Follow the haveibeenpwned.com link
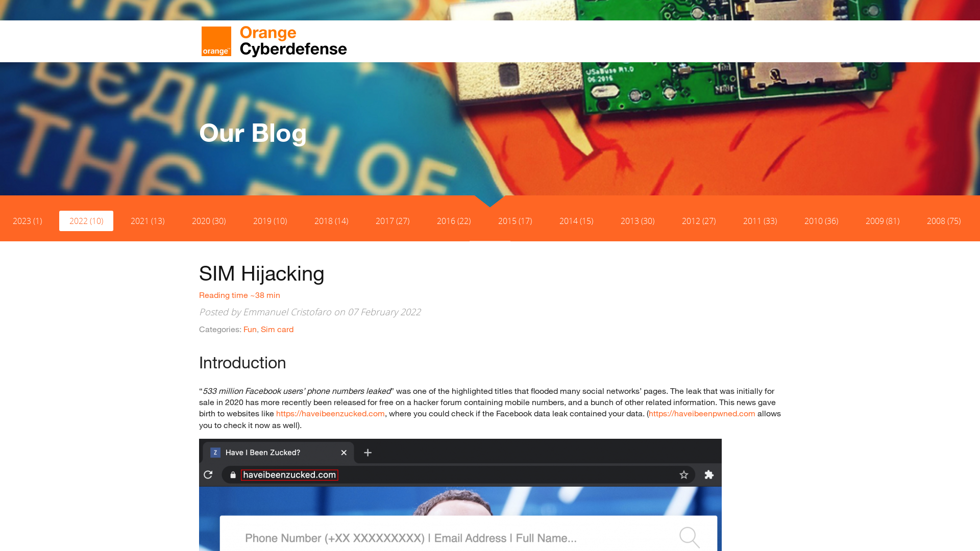 (x=702, y=414)
